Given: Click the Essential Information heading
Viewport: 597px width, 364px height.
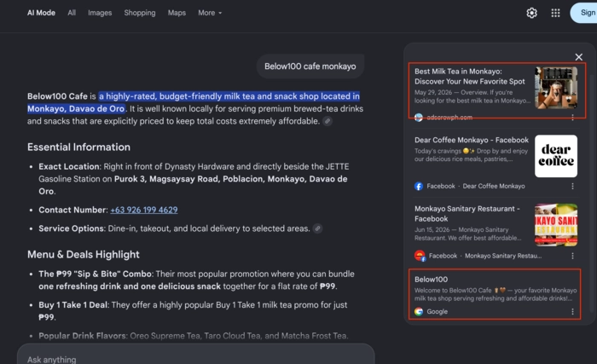Looking at the screenshot, I should click(x=78, y=147).
